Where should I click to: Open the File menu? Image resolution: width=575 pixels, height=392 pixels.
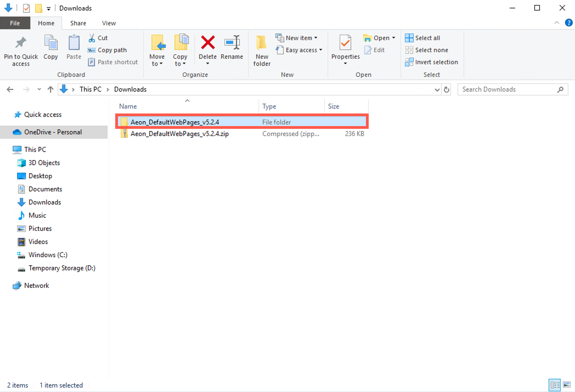point(15,23)
